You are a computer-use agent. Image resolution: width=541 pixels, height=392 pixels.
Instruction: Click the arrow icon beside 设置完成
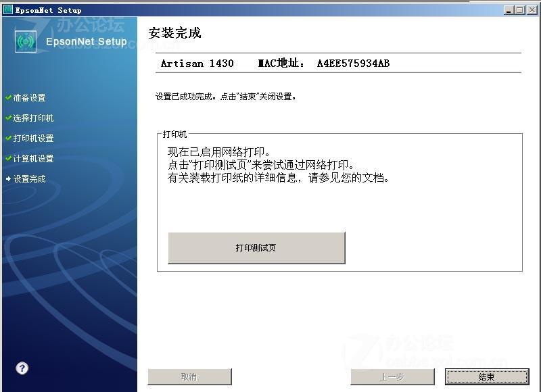coord(8,179)
